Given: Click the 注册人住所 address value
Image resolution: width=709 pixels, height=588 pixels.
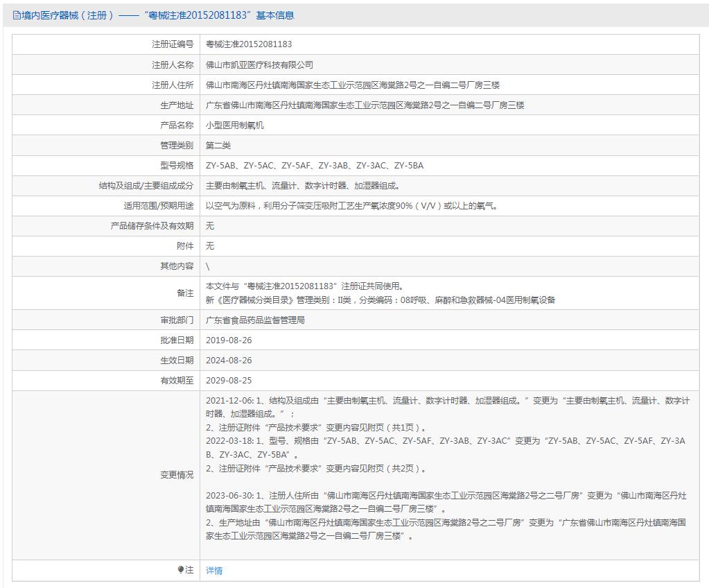Looking at the screenshot, I should 352,85.
